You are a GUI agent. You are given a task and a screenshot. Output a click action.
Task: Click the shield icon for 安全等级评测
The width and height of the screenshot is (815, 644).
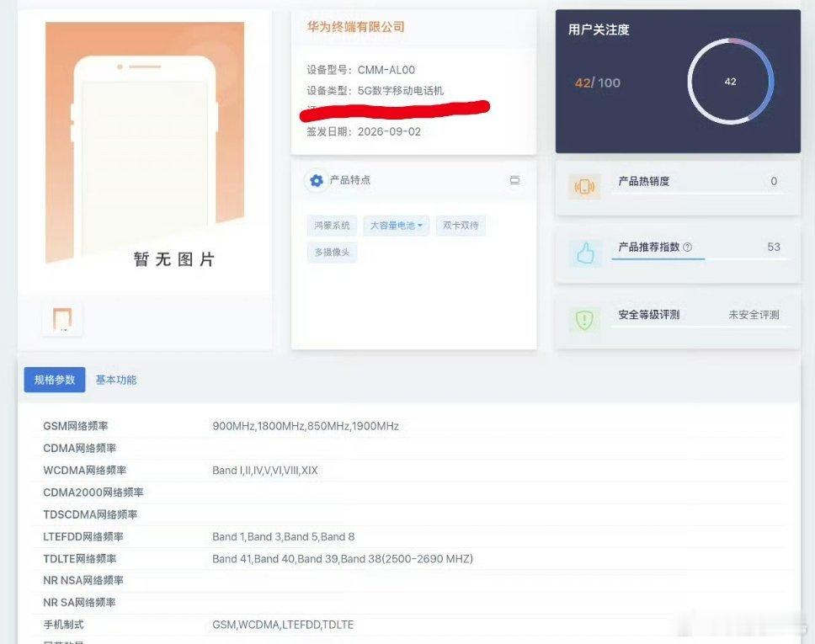[x=585, y=320]
